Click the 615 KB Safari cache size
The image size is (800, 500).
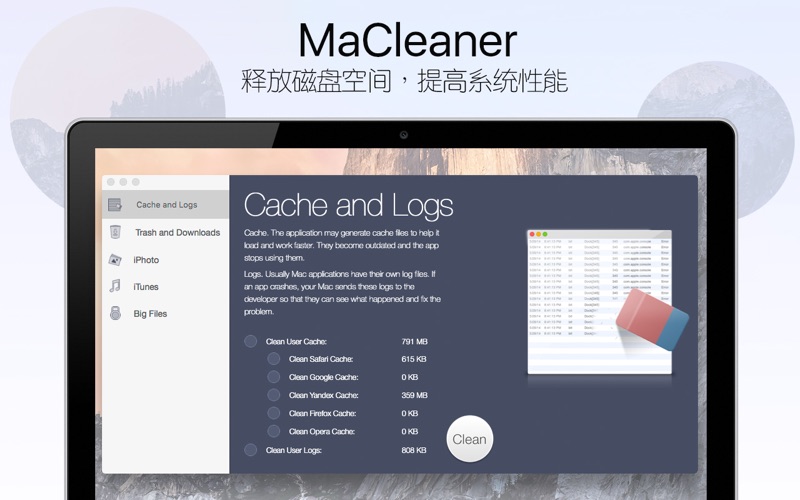[x=414, y=359]
